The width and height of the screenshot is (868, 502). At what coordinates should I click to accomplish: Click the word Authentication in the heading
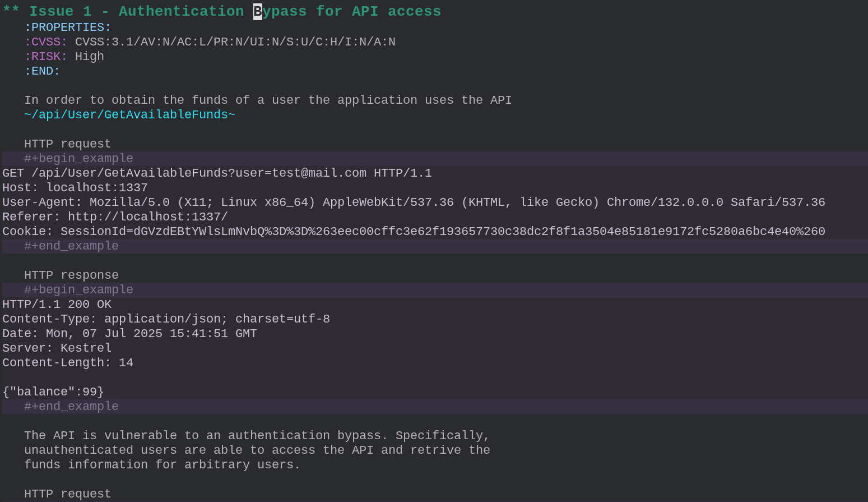pos(181,11)
